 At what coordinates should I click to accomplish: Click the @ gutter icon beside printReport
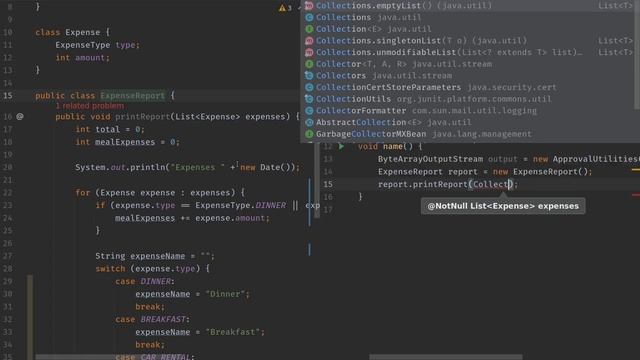(x=20, y=117)
